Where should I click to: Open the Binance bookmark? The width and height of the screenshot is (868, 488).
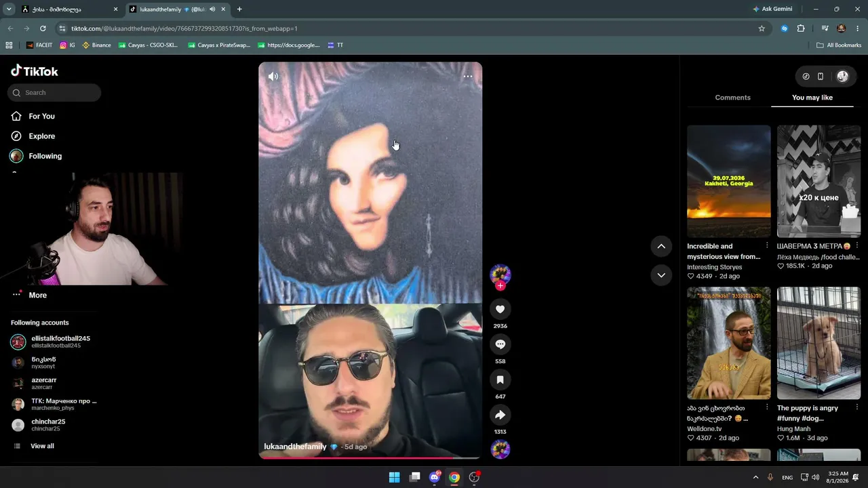[96, 45]
